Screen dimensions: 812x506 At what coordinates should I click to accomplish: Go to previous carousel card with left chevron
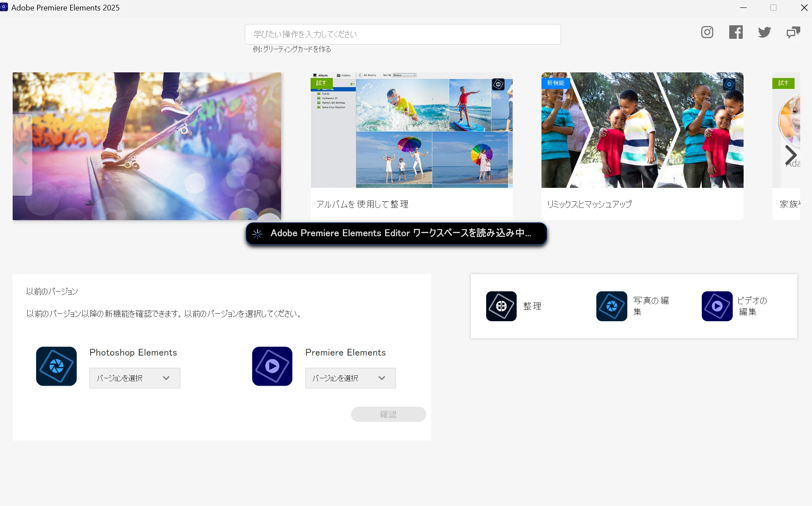click(x=22, y=155)
